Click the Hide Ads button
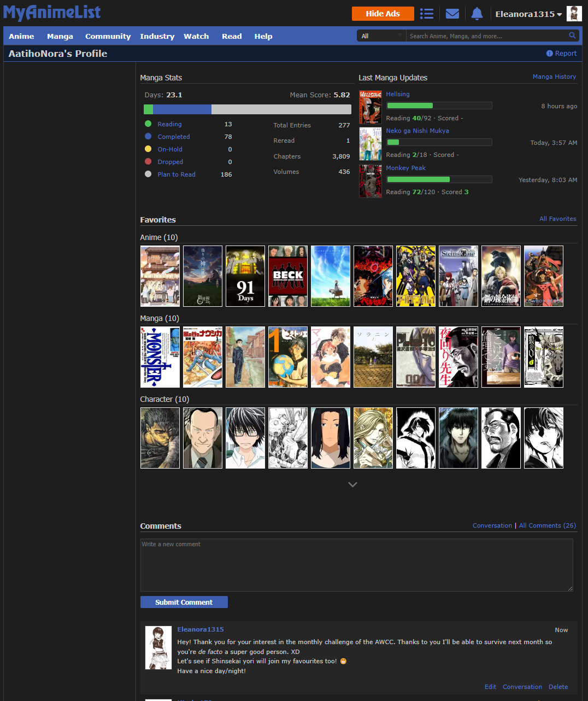Screen dimensions: 588x701 (383, 14)
